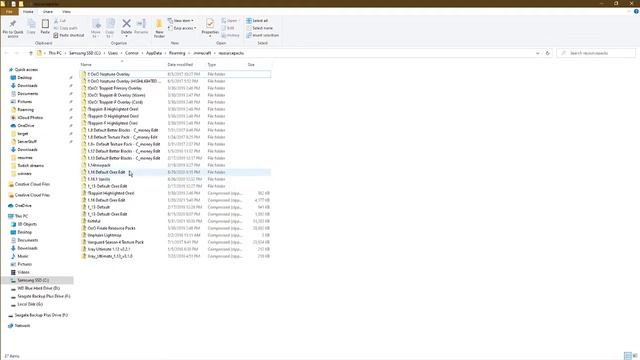The image size is (640, 360).
Task: Open the File tab
Action: (x=9, y=11)
